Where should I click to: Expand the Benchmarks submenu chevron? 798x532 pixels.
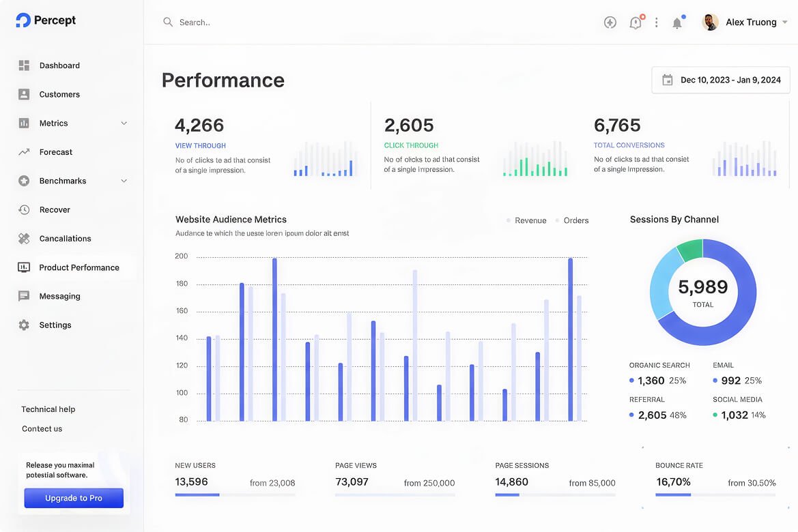124,181
